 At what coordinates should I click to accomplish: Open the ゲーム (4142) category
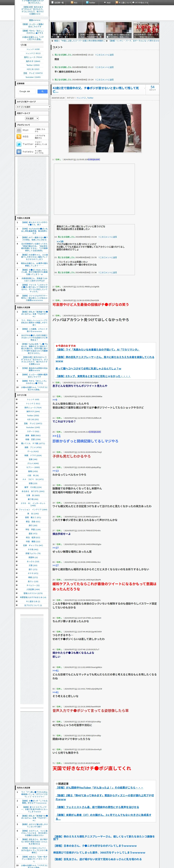[33, 452]
